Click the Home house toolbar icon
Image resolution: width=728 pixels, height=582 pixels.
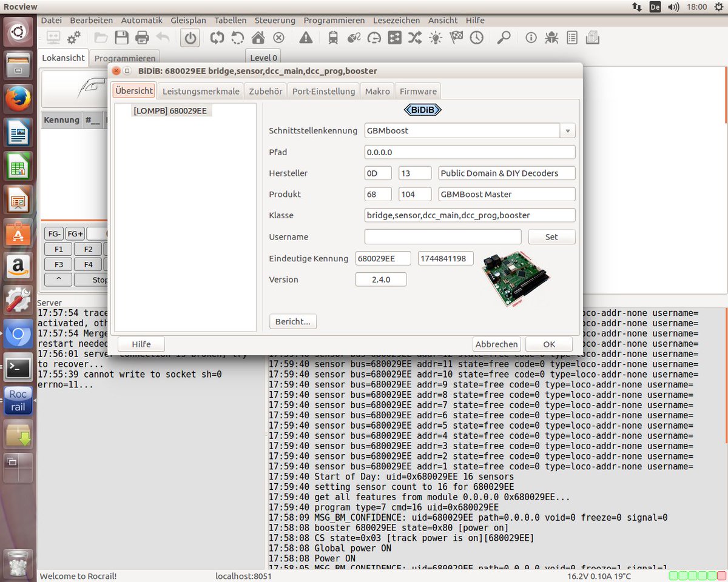(258, 38)
